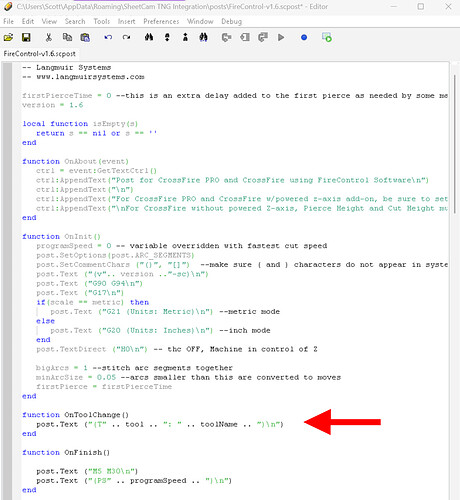Click the Open file toolbar icon

[9, 37]
